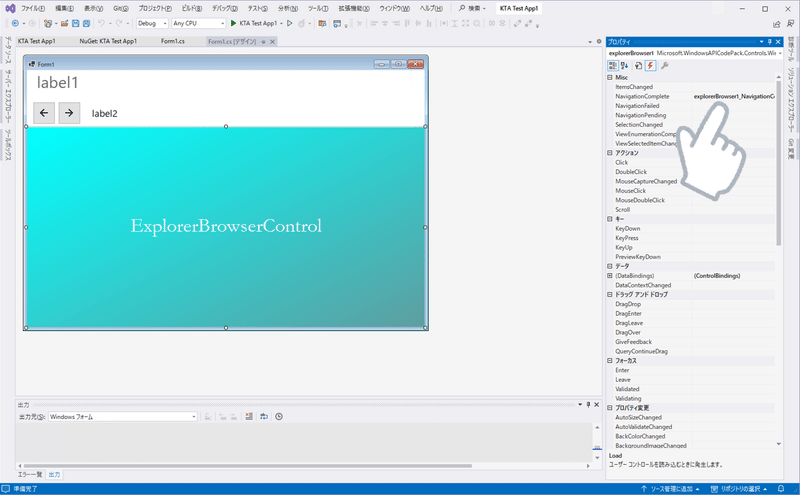Screen dimensions: 800x495
Task: Click Start Without Debugging outline play icon
Action: pos(289,23)
